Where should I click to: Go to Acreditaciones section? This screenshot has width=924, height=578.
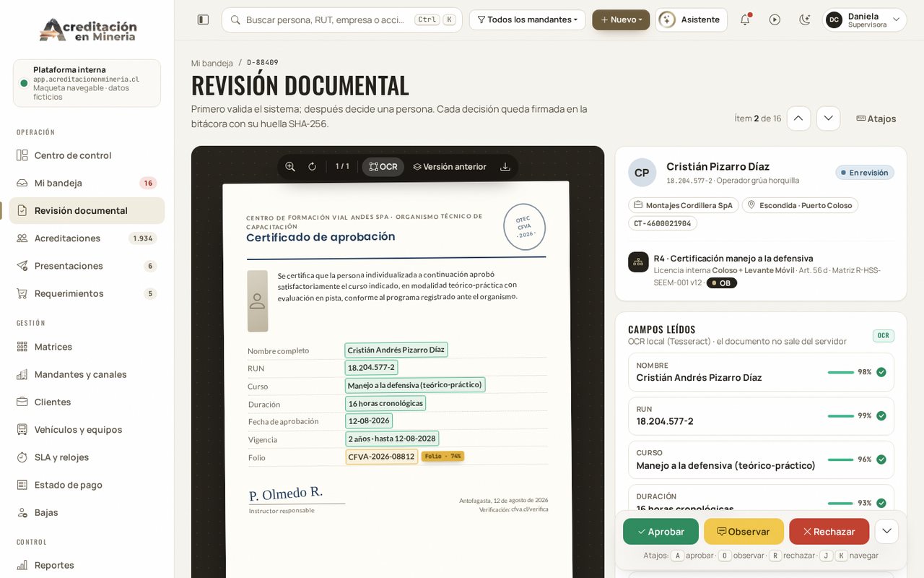[87, 238]
